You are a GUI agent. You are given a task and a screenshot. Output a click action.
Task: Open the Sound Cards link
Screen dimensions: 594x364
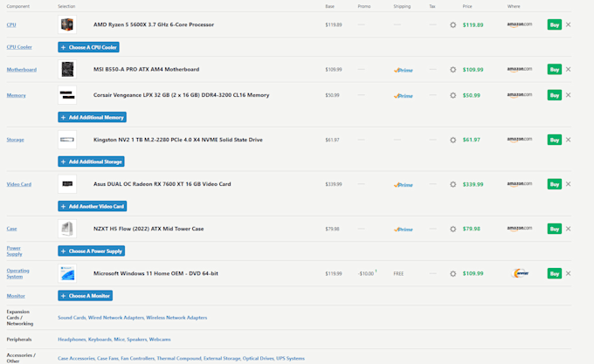72,318
